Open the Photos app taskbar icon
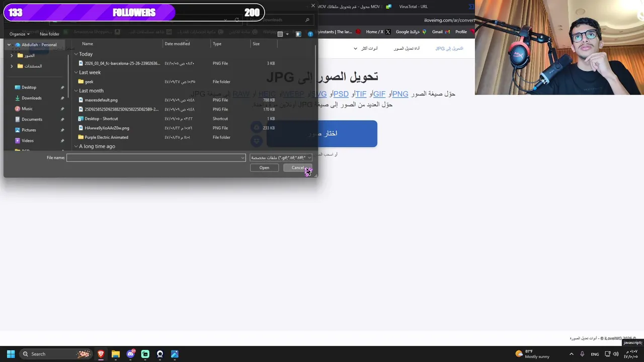The width and height of the screenshot is (644, 362). (x=175, y=354)
